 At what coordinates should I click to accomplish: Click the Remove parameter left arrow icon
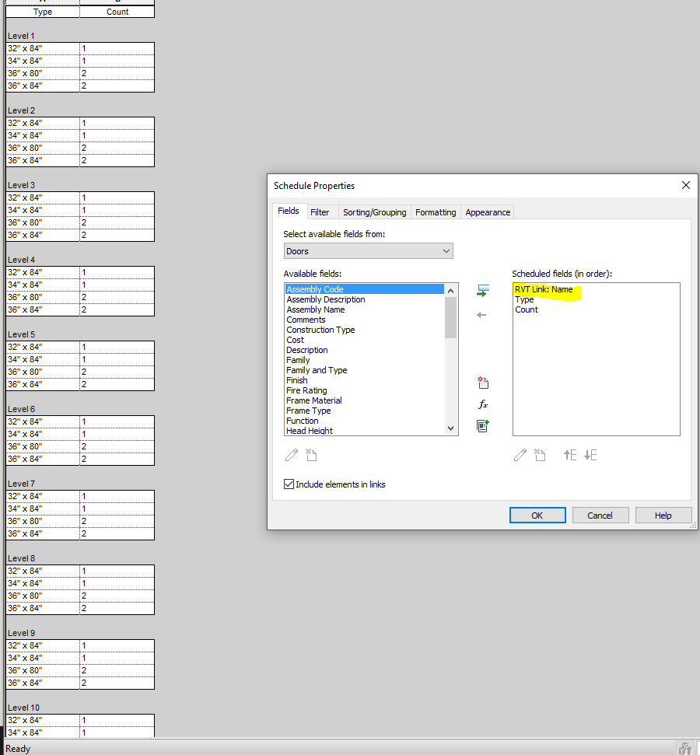tap(481, 315)
